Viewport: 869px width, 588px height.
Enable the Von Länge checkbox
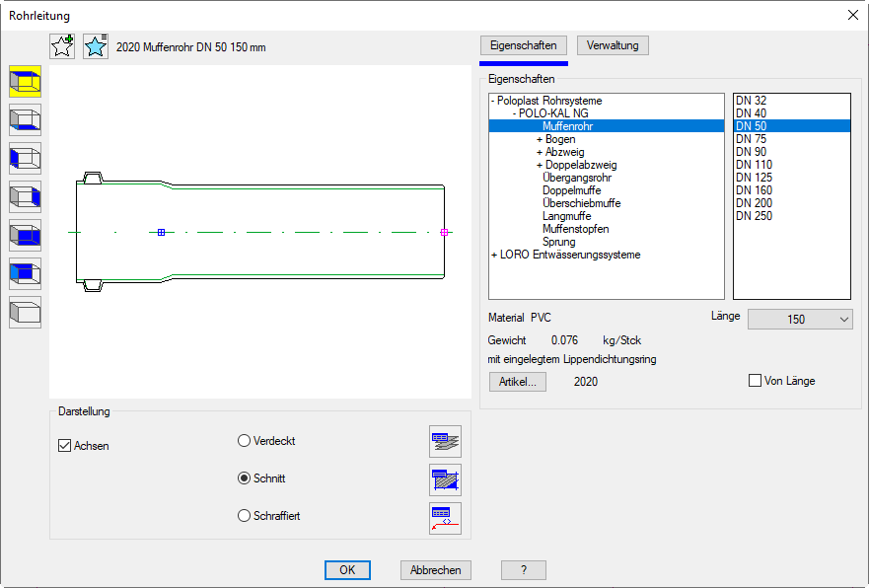pos(756,381)
